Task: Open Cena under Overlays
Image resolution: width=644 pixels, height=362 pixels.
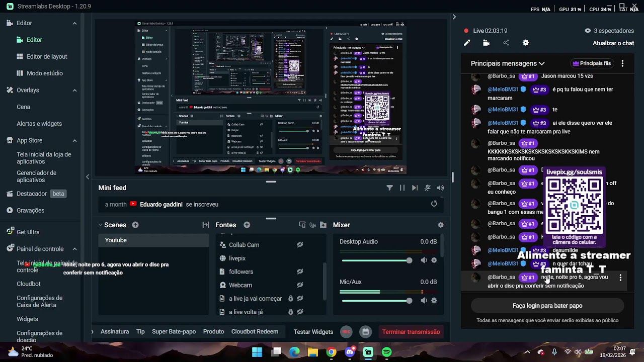Action: click(24, 107)
